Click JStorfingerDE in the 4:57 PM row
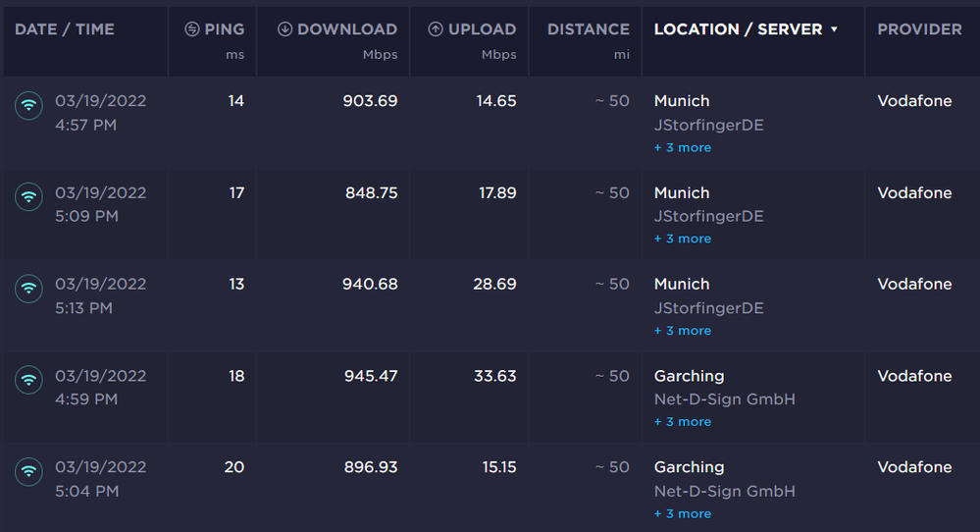This screenshot has width=980, height=532. coord(708,125)
